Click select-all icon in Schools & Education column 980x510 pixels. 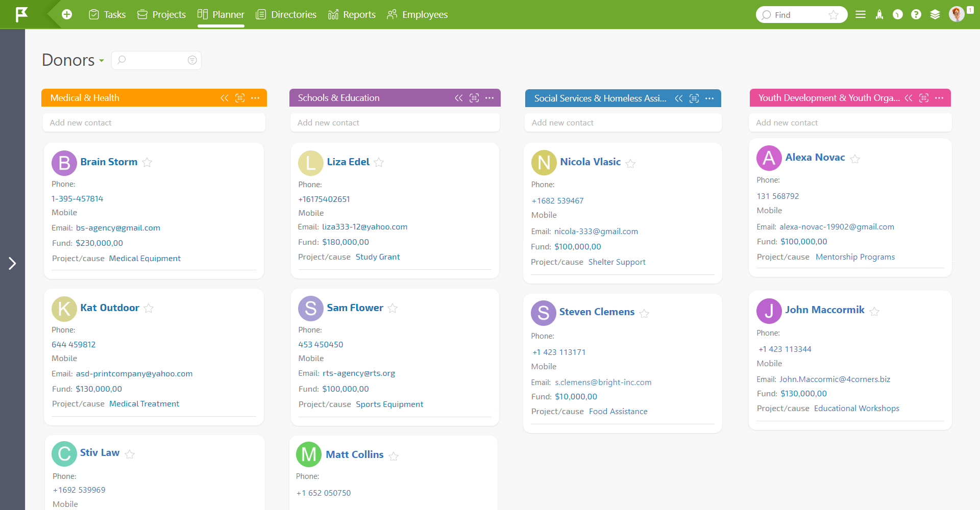pyautogui.click(x=474, y=98)
